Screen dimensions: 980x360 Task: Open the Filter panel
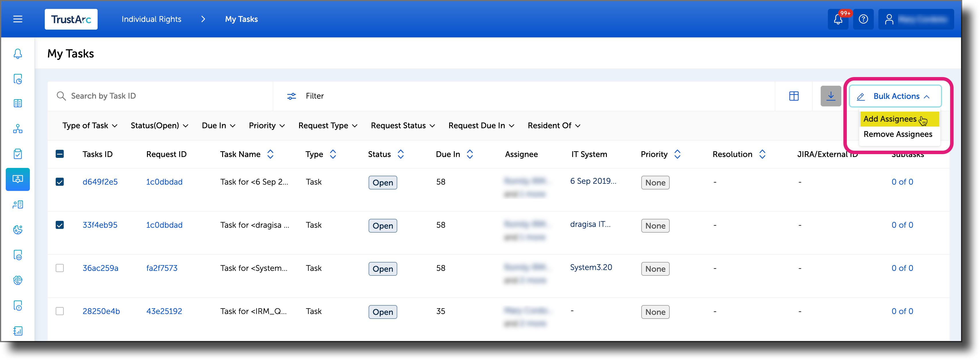pos(305,96)
